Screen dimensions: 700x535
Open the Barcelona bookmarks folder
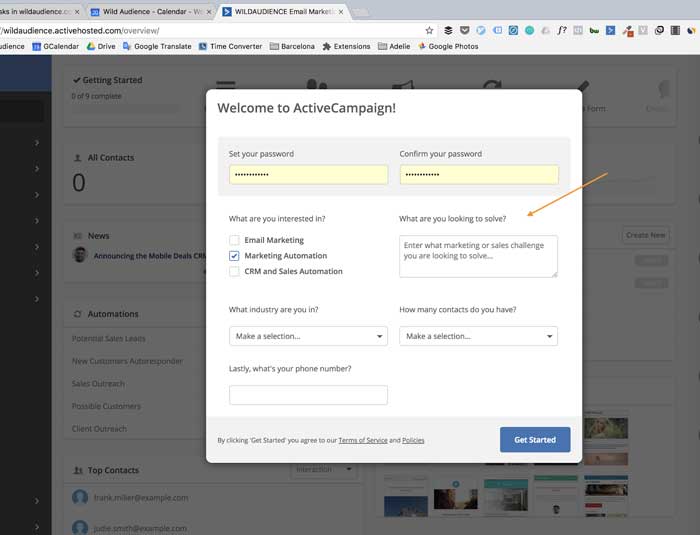292,46
